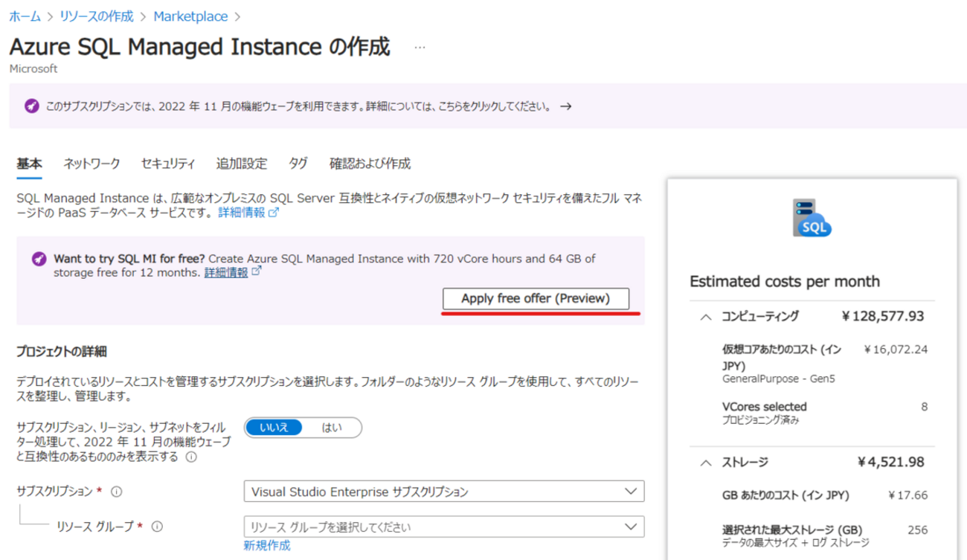
Task: Switch to the ネットワーク tab
Action: (x=91, y=164)
